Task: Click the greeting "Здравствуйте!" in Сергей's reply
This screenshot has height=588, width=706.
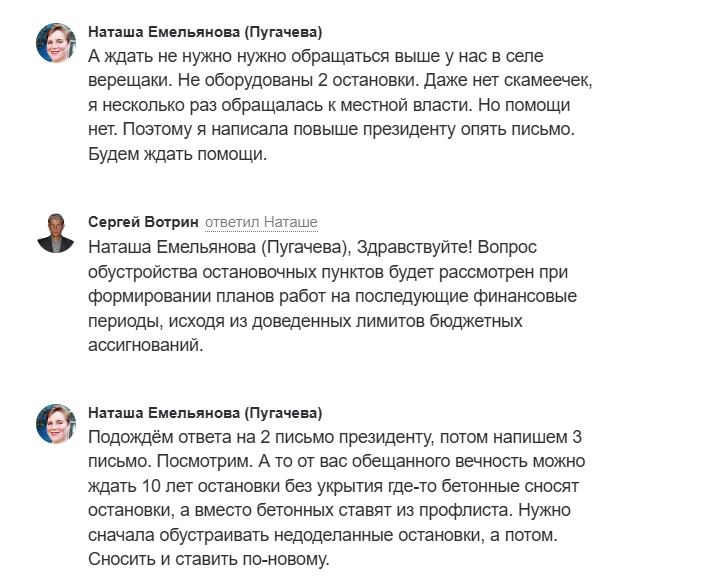Action: 415,247
